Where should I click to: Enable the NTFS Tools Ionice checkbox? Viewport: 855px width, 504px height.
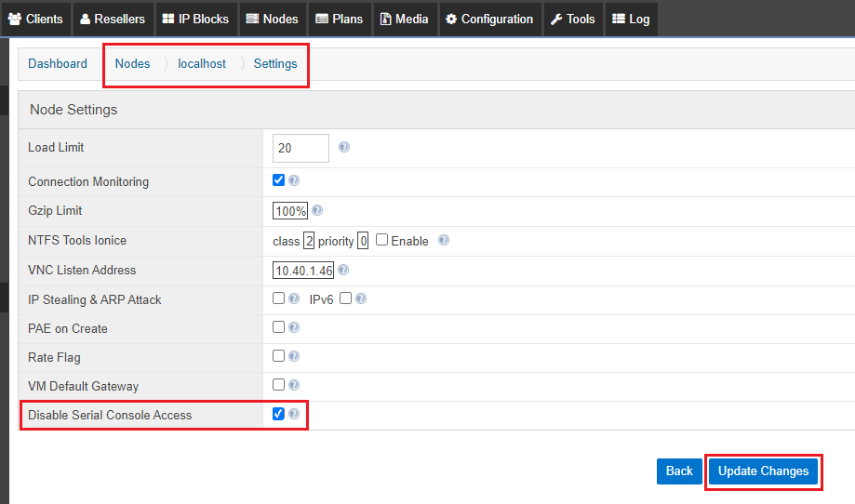(381, 240)
